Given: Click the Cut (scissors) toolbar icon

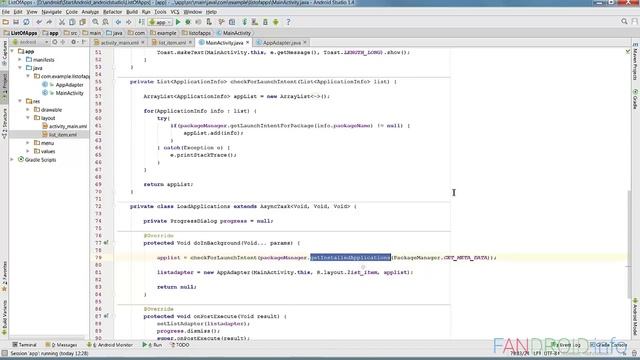Looking at the screenshot, I should tap(62, 22).
